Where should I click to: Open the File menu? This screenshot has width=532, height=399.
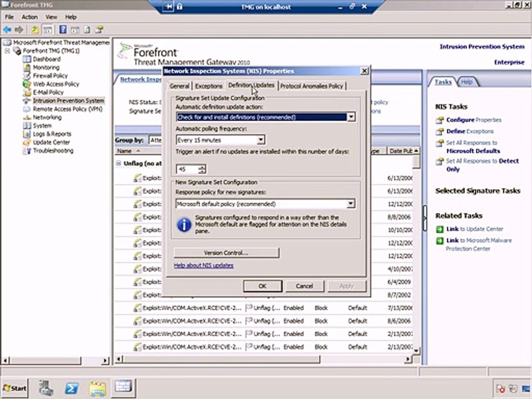click(x=9, y=17)
